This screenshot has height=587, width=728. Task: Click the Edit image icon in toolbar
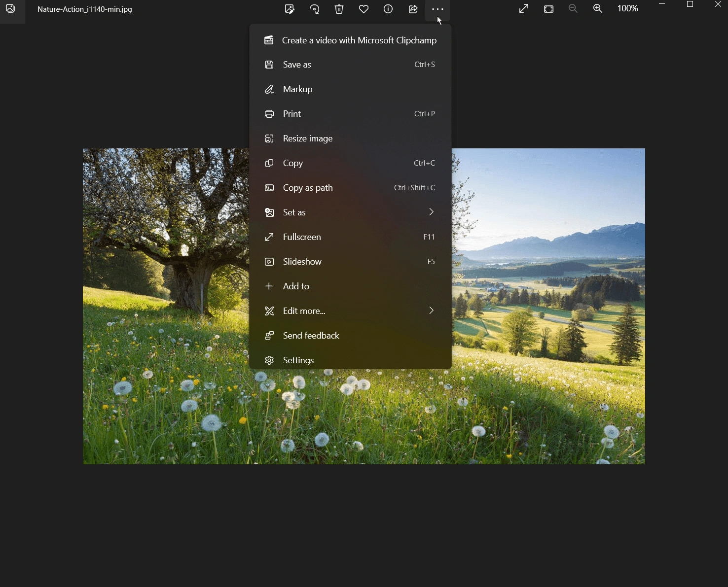point(290,9)
